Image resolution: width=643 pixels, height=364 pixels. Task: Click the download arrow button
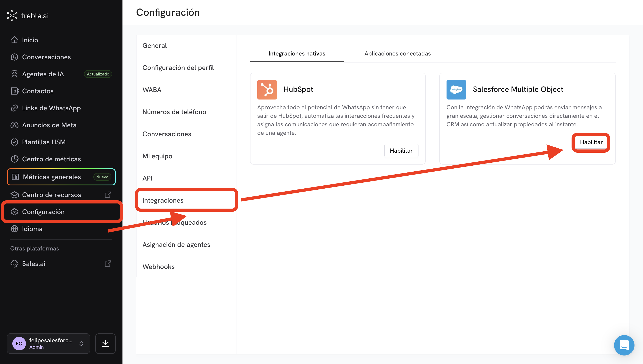click(105, 344)
